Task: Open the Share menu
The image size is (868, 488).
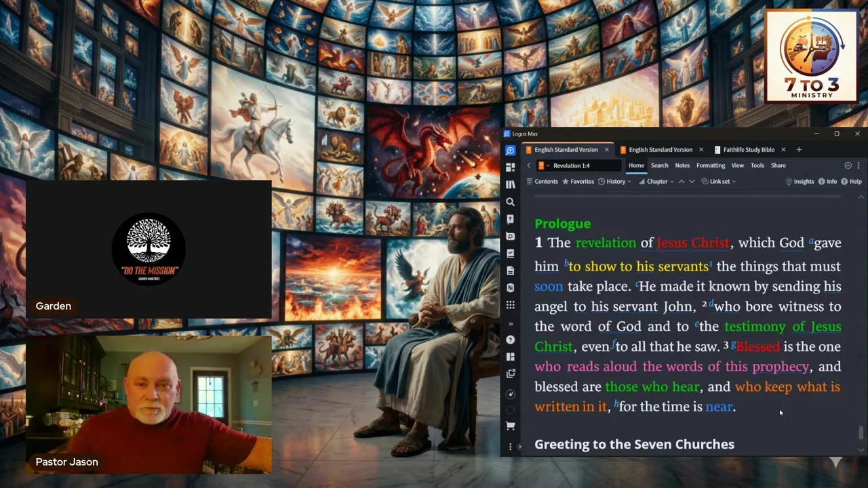Action: pyautogui.click(x=778, y=165)
